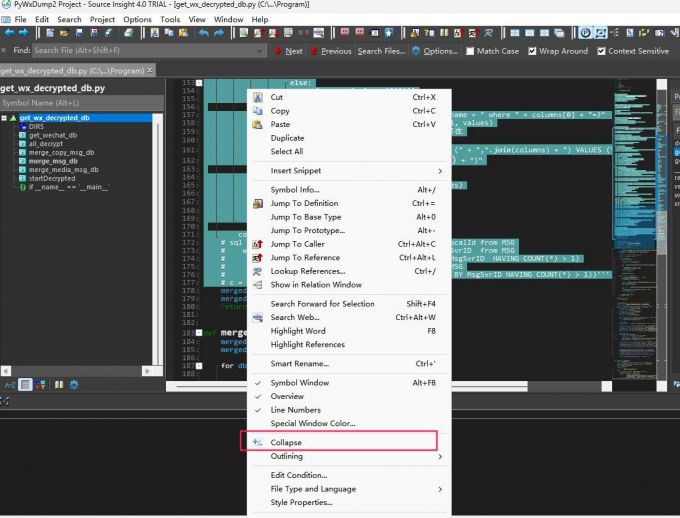Select all_decrypt in the symbol tree
Image resolution: width=680 pixels, height=518 pixels.
46,144
